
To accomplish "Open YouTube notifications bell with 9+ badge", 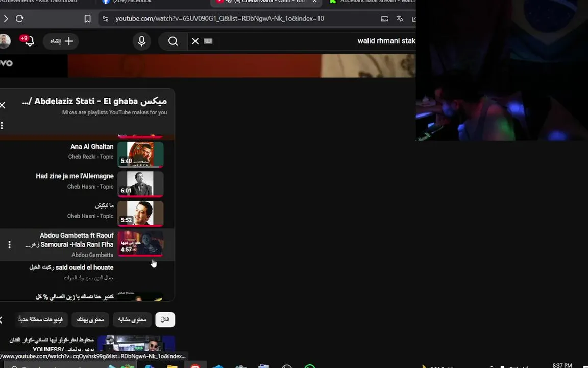I will [x=28, y=40].
